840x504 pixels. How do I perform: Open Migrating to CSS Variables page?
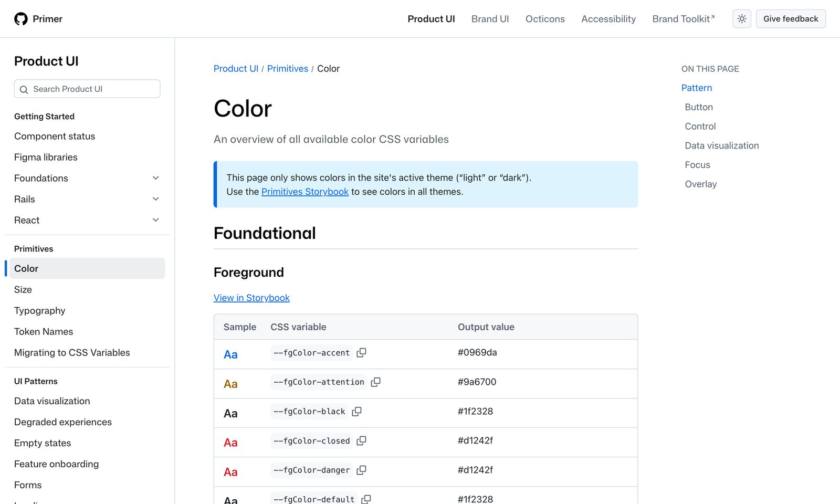[72, 352]
